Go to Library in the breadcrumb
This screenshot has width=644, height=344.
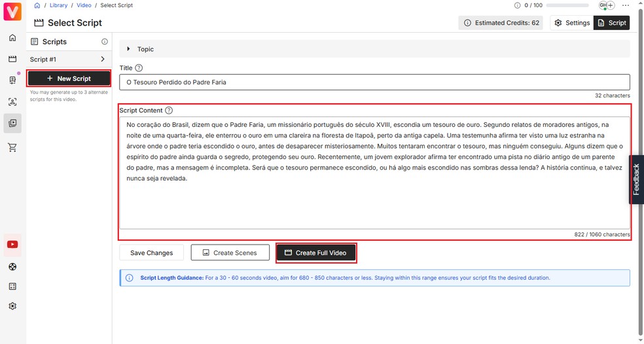point(59,5)
